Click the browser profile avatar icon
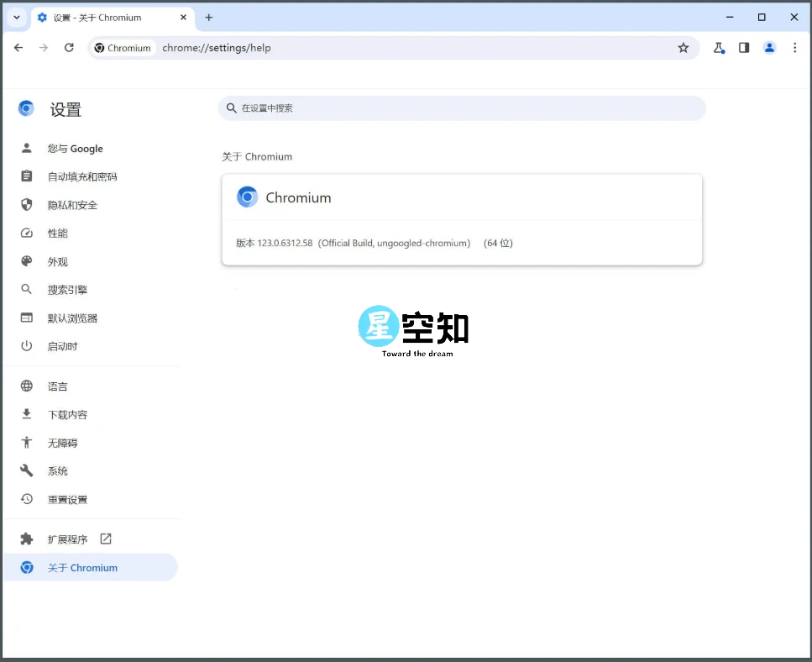 [x=770, y=48]
